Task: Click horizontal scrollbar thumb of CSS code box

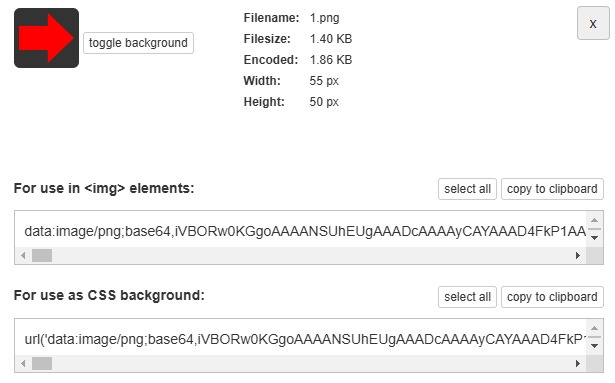Action: (42, 363)
